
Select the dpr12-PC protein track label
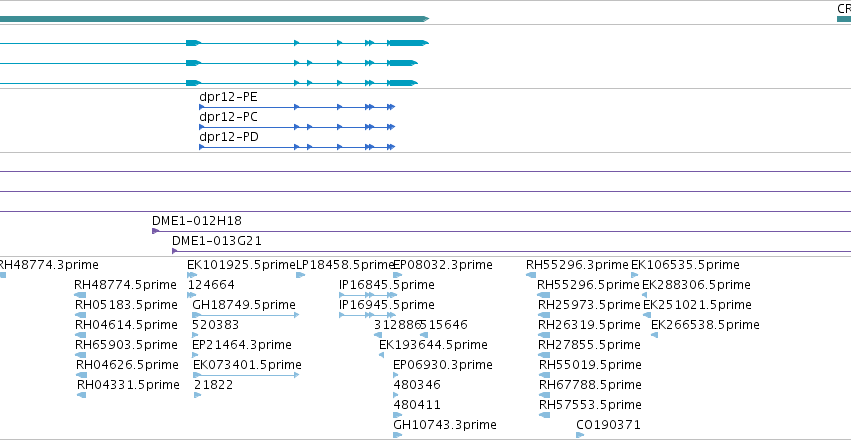pos(228,117)
